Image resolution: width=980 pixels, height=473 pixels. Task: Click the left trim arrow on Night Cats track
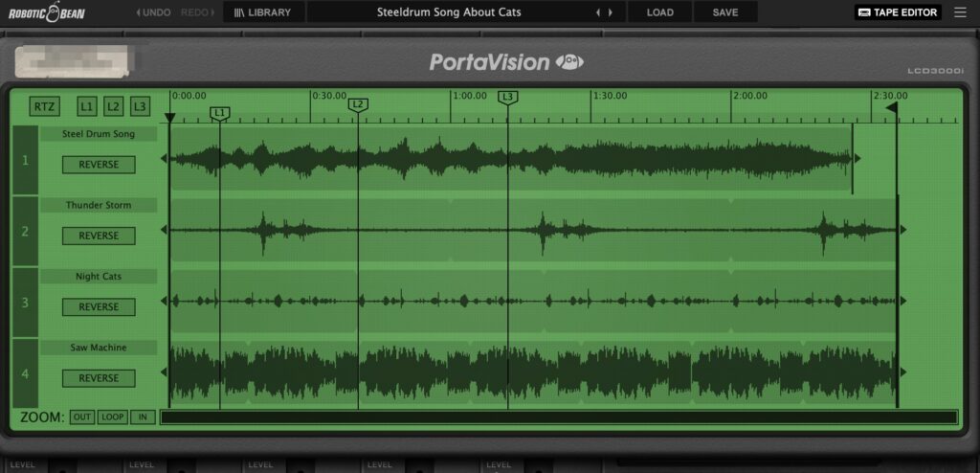164,301
